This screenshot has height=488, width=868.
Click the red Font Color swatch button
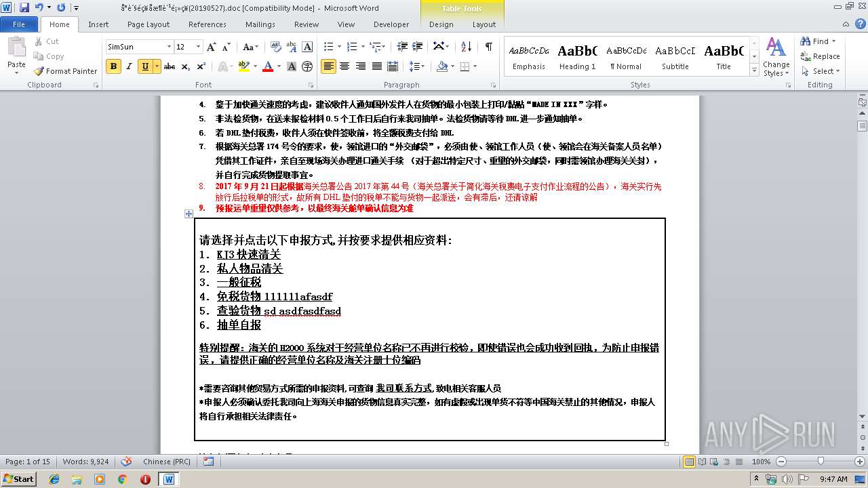pyautogui.click(x=267, y=66)
